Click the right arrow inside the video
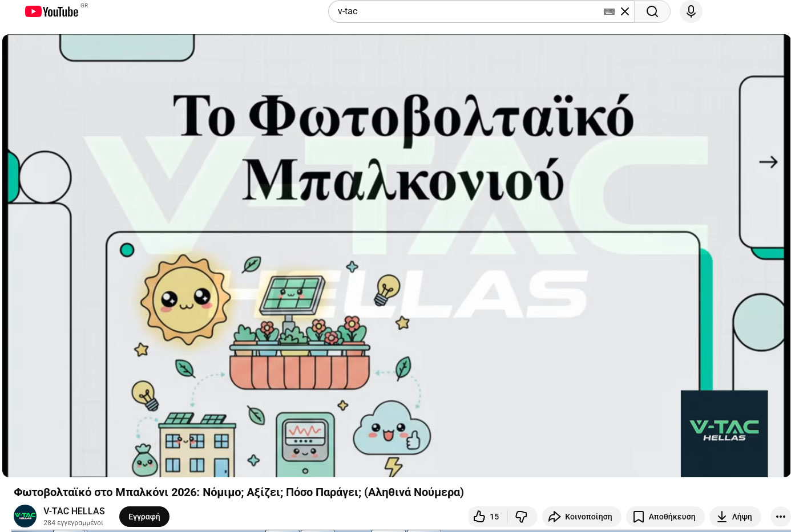 768,163
